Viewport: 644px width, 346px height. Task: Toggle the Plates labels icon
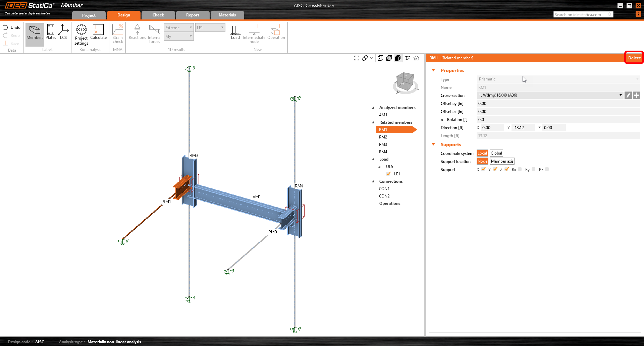pyautogui.click(x=51, y=32)
